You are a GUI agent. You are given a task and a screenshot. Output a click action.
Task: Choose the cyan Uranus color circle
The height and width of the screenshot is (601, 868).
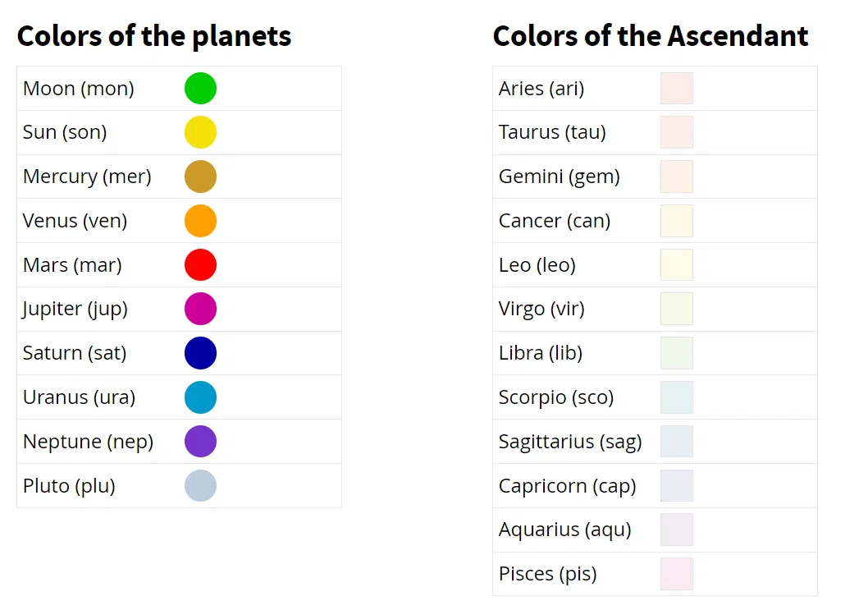tap(200, 397)
